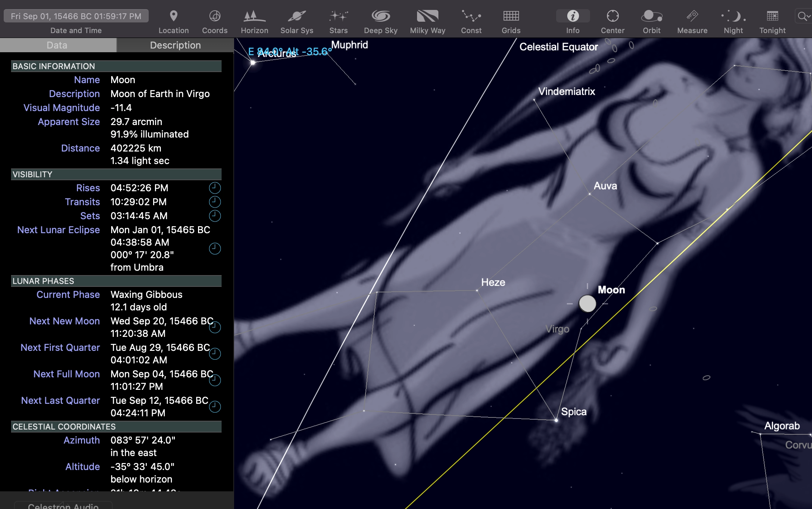The width and height of the screenshot is (812, 509).
Task: Open the Tonight calendar icon
Action: tap(772, 16)
